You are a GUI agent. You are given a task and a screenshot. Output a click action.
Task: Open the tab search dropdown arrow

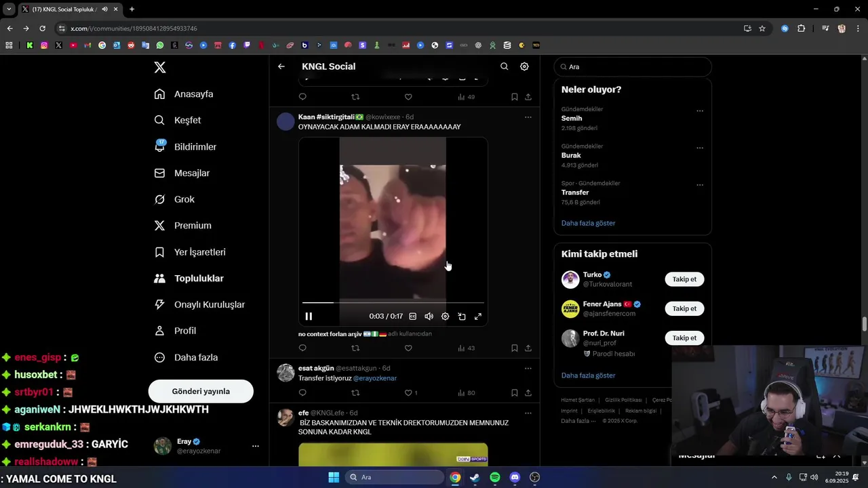tap(9, 9)
